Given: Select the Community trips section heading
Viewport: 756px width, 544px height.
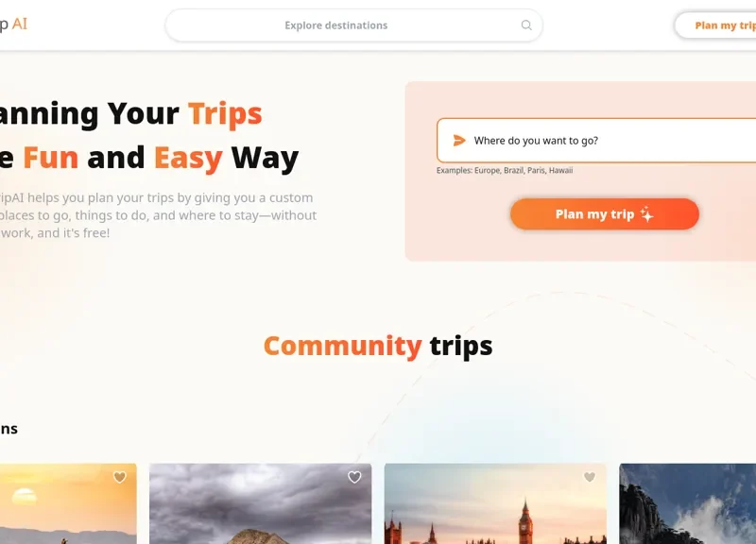Looking at the screenshot, I should (x=378, y=346).
